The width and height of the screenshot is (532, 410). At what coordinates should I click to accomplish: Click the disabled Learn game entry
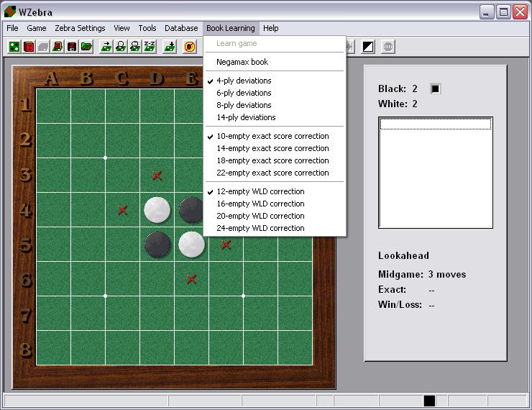(275, 43)
